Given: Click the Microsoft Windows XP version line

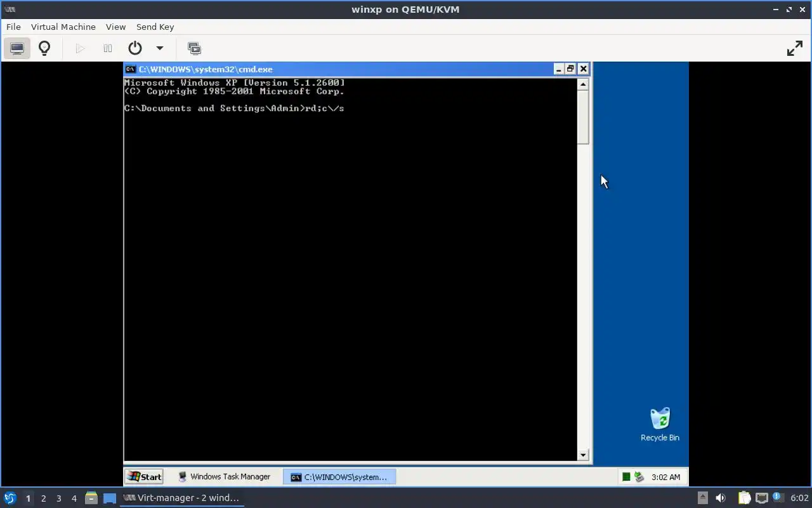Looking at the screenshot, I should [x=235, y=83].
